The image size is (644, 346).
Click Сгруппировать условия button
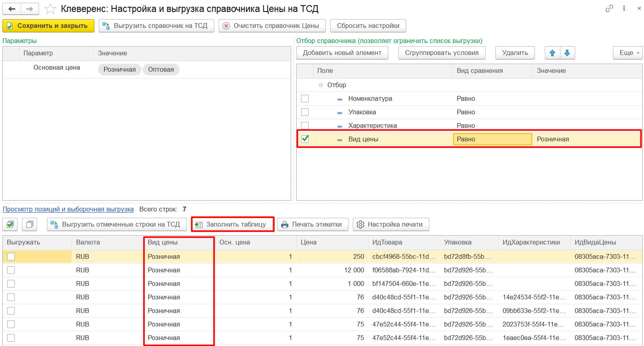(442, 53)
